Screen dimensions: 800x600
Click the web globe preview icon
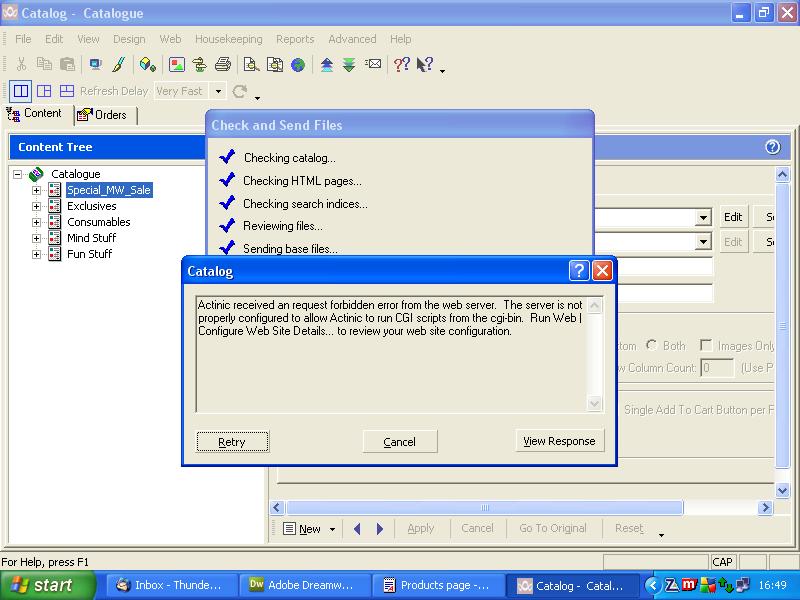[x=298, y=65]
